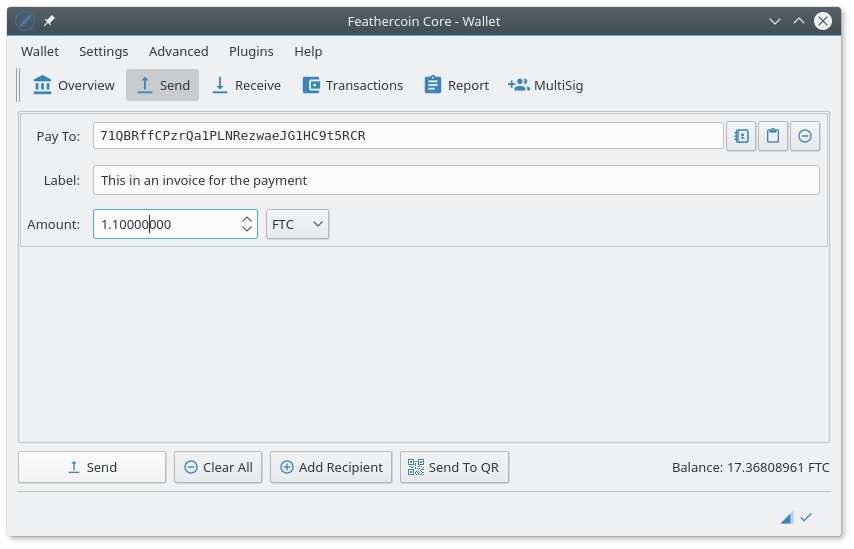Decrease amount with down arrow
This screenshot has width=854, height=549.
tap(247, 229)
